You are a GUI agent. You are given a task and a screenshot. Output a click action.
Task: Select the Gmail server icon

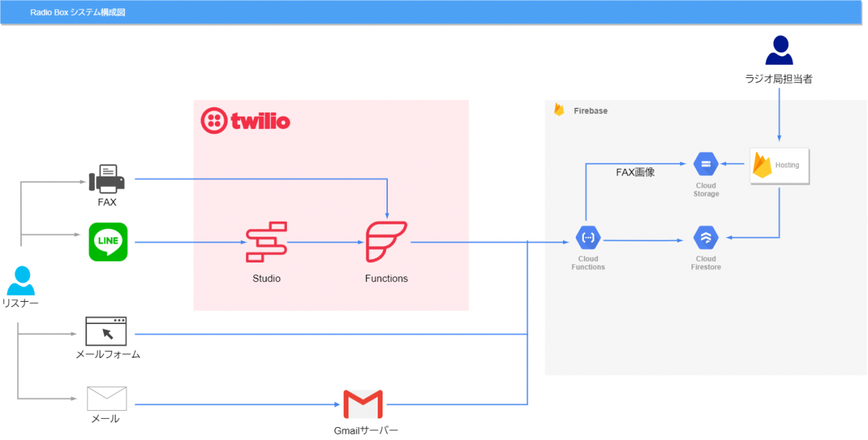click(363, 404)
